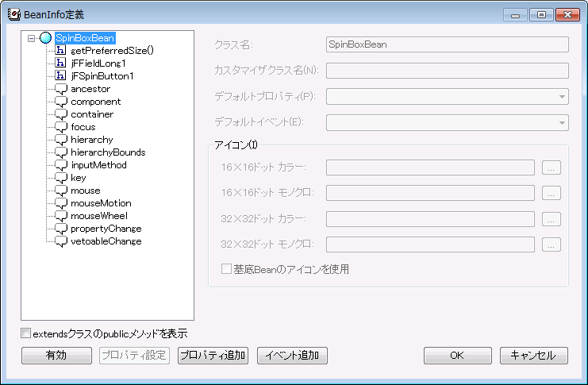
Task: Click the プロパティ追加 button
Action: click(213, 356)
